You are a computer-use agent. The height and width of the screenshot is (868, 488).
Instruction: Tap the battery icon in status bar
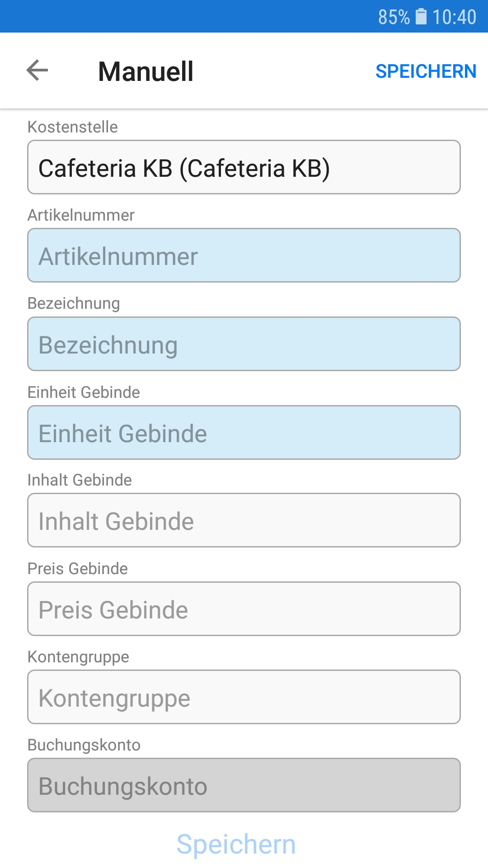coord(421,17)
